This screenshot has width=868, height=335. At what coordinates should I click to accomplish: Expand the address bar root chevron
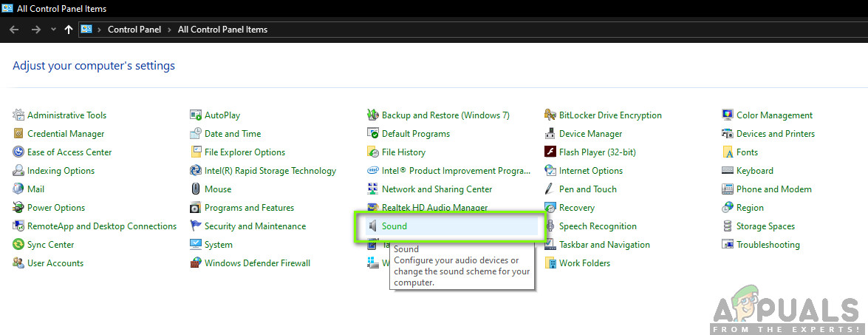[x=99, y=30]
